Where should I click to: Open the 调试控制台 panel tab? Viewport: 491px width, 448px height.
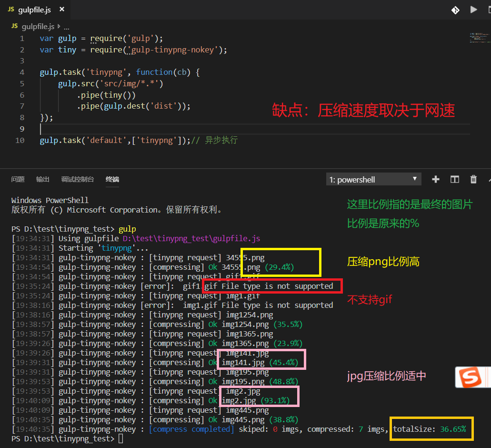point(77,179)
